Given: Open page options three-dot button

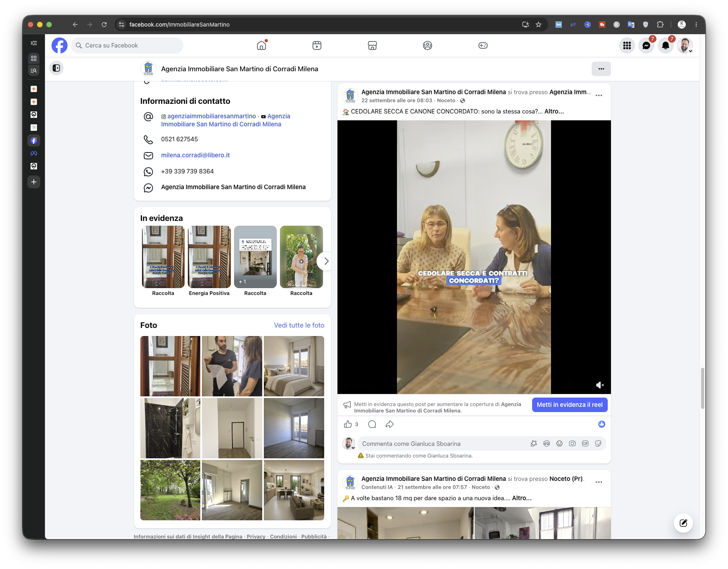Looking at the screenshot, I should click(601, 69).
